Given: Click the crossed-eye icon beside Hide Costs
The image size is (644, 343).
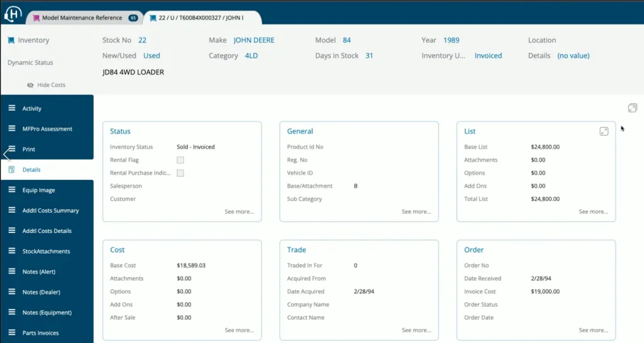Looking at the screenshot, I should [x=30, y=85].
